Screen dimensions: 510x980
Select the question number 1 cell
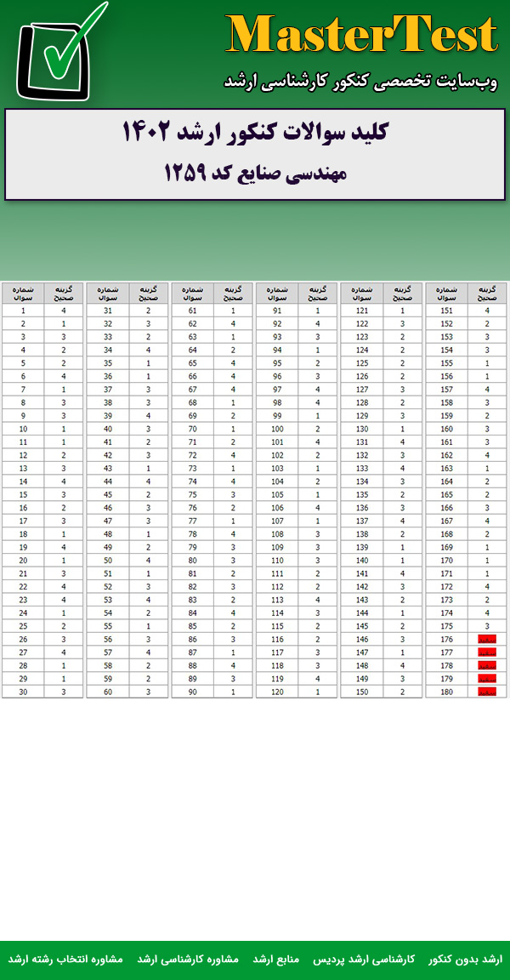click(x=23, y=311)
